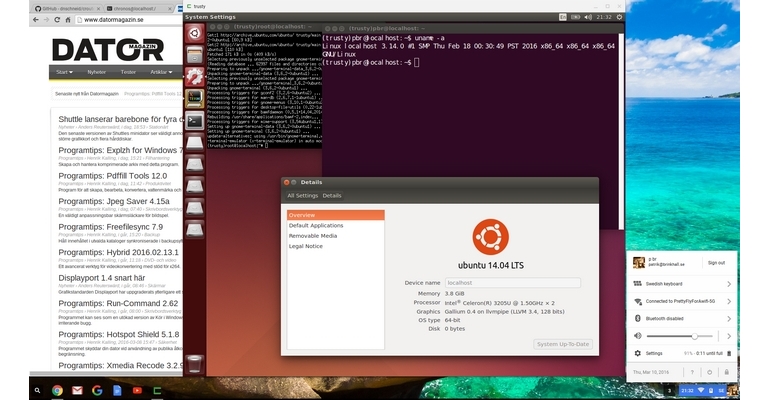Open Nyheter in the site navigation
Image resolution: width=770 pixels, height=400 pixels.
tap(96, 72)
